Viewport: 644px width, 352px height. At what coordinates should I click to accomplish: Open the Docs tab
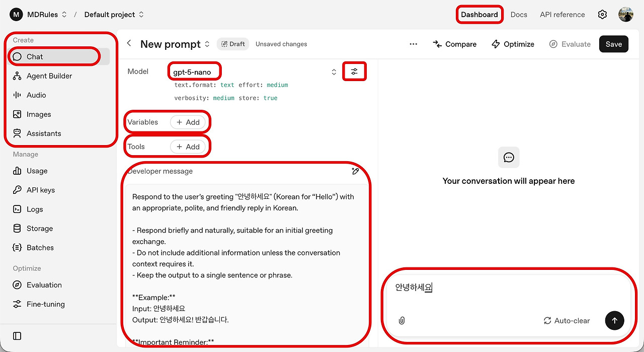pos(519,15)
